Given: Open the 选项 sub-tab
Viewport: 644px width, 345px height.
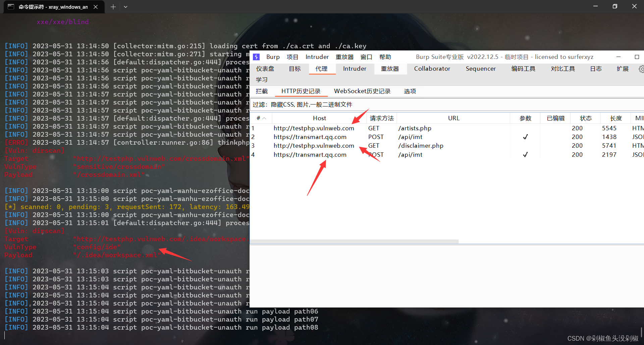Looking at the screenshot, I should 410,91.
